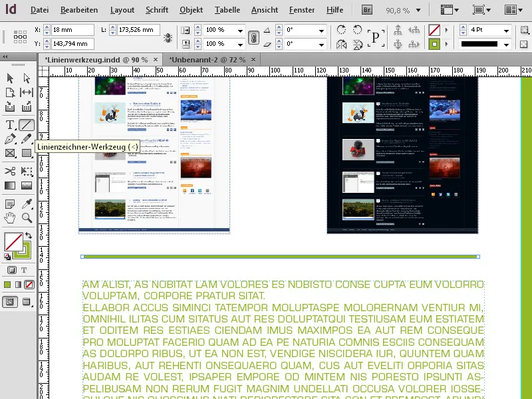
Task: Rotate 90 degrees counterclockwise
Action: pos(357,30)
